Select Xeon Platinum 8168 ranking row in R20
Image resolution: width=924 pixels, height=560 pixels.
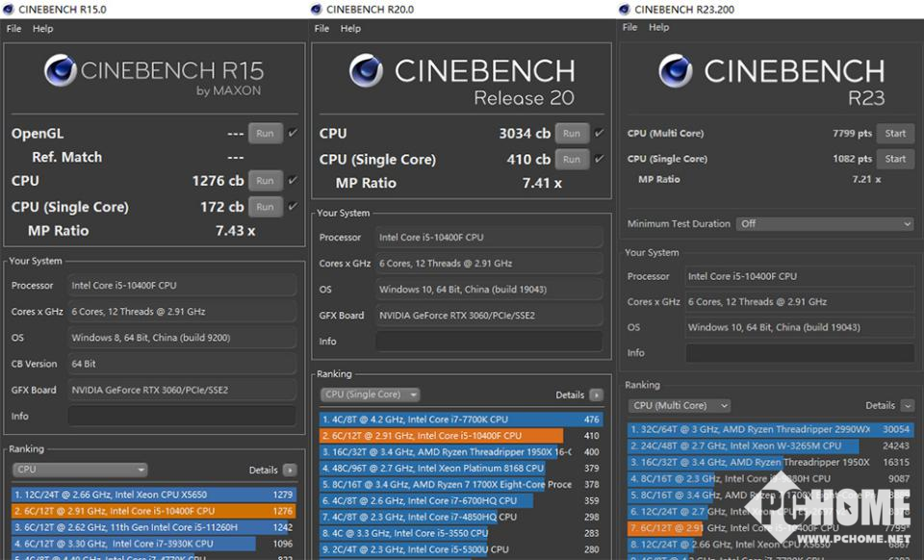coord(460,469)
